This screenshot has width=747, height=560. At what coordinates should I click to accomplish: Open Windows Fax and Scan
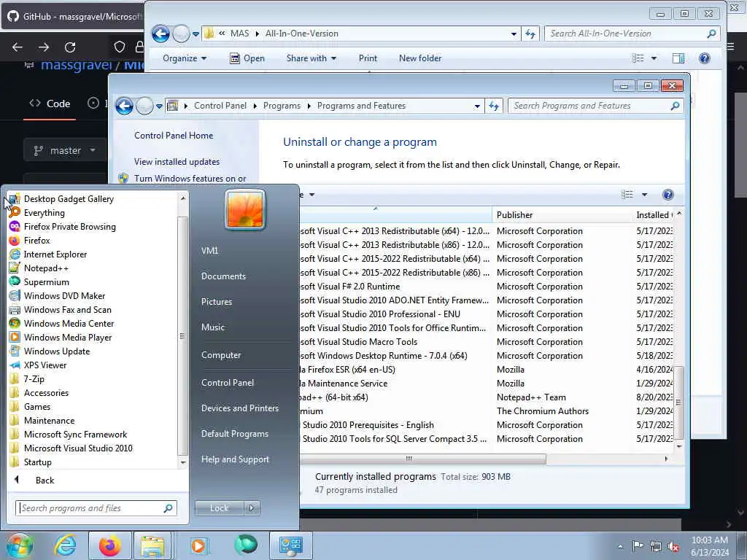point(67,309)
